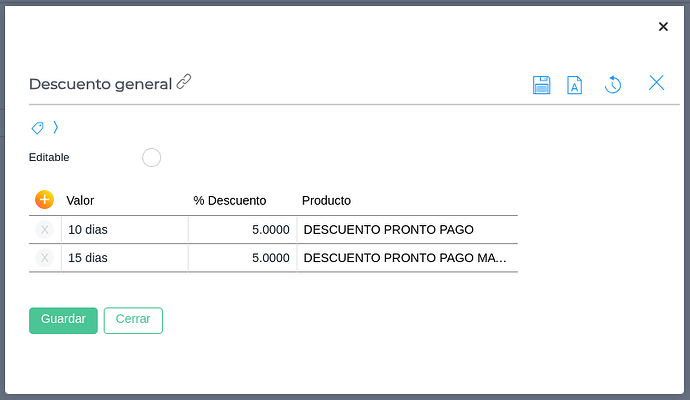Add a new row with orange plus
Image resolution: width=690 pixels, height=400 pixels.
point(44,199)
